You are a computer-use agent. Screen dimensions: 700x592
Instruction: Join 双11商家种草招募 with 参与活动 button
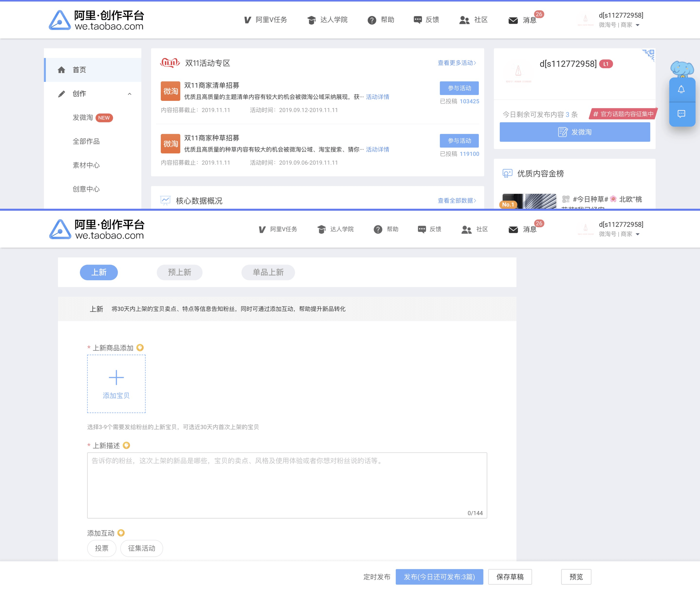[459, 141]
